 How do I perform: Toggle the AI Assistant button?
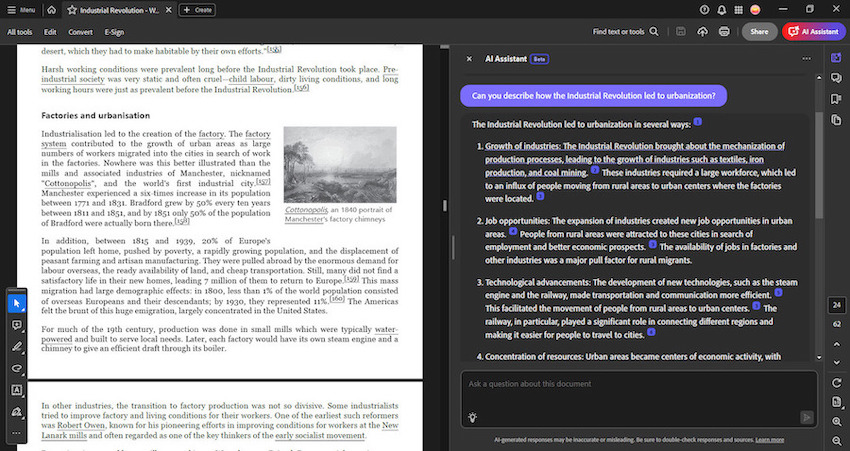[813, 31]
